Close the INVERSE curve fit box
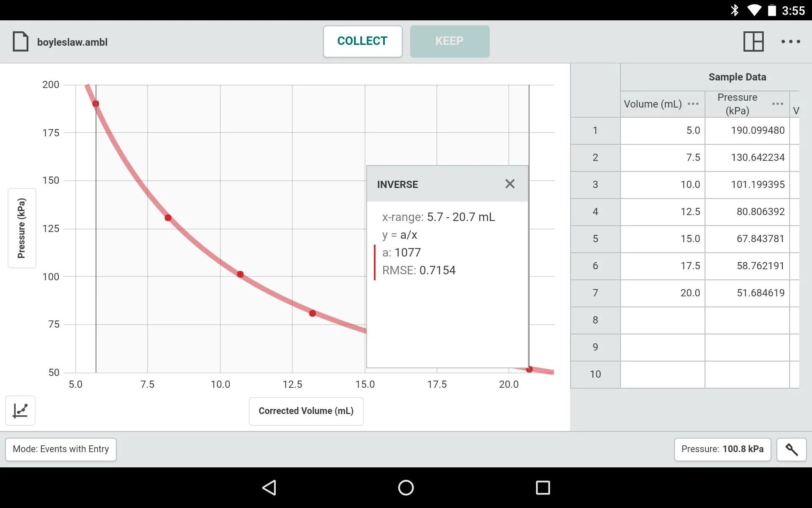812x508 pixels. 510,184
